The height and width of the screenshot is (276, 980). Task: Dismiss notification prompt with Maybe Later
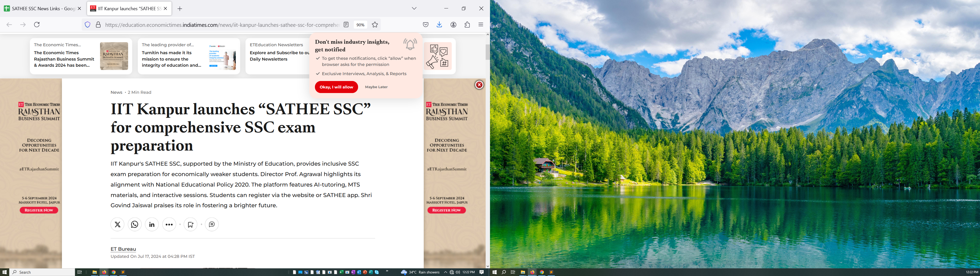(376, 87)
